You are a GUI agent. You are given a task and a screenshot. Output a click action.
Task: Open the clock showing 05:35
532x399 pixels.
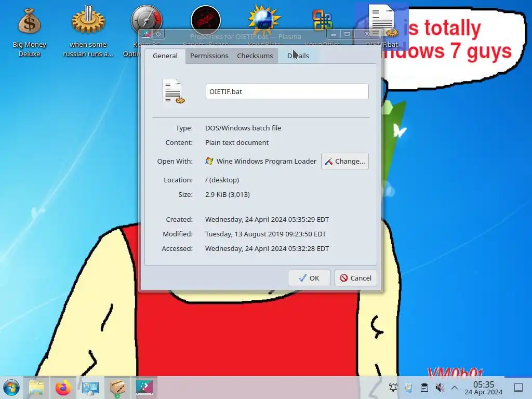click(x=484, y=388)
